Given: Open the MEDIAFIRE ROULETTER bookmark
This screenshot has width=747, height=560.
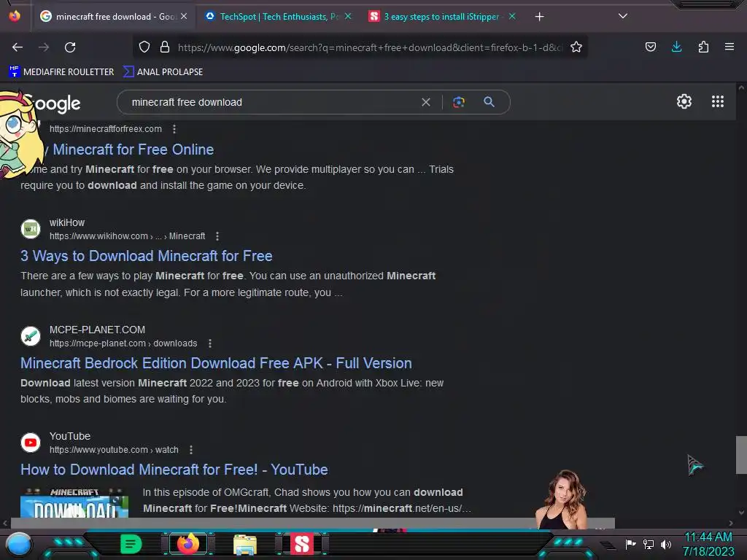Looking at the screenshot, I should coord(61,72).
